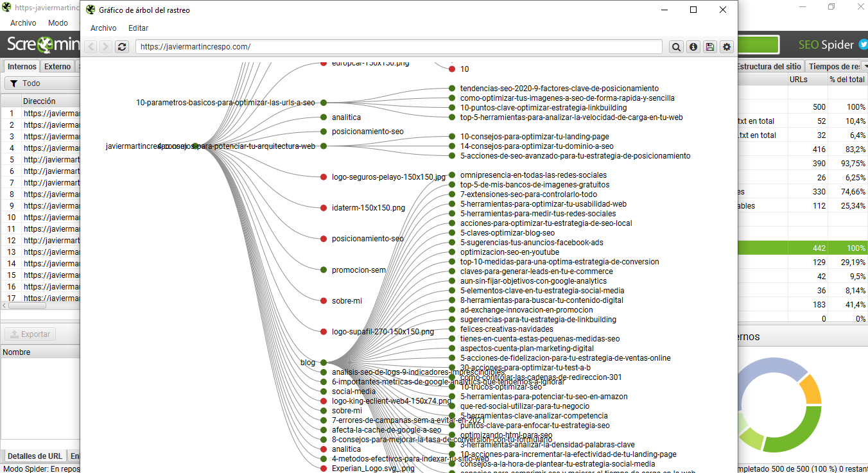Click the felices-creativas-navidades node
This screenshot has height=473, width=868.
452,329
